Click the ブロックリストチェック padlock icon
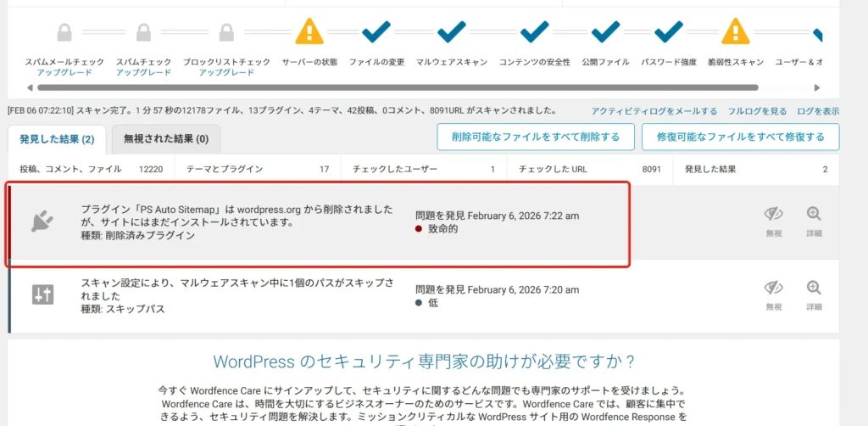The height and width of the screenshot is (426, 868). (225, 33)
